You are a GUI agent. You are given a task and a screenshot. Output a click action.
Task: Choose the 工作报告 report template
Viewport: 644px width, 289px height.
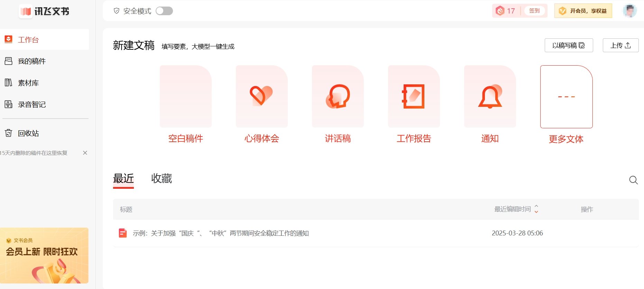pyautogui.click(x=414, y=96)
